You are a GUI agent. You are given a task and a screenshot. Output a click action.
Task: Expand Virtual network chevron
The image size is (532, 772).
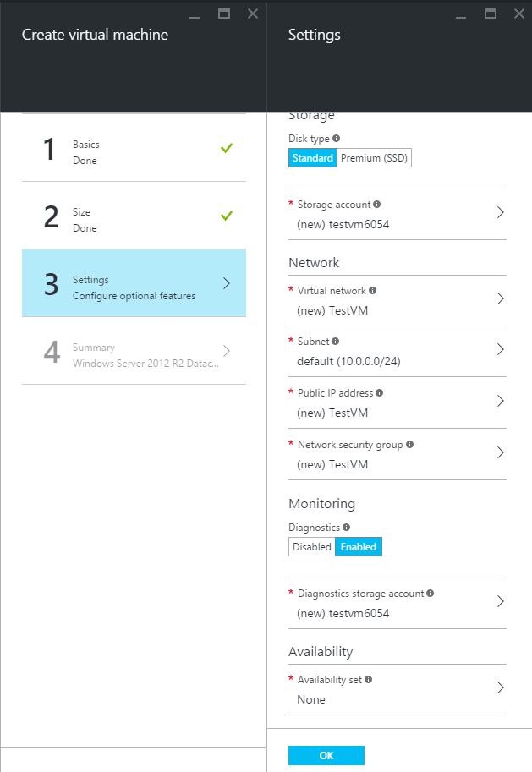(501, 298)
